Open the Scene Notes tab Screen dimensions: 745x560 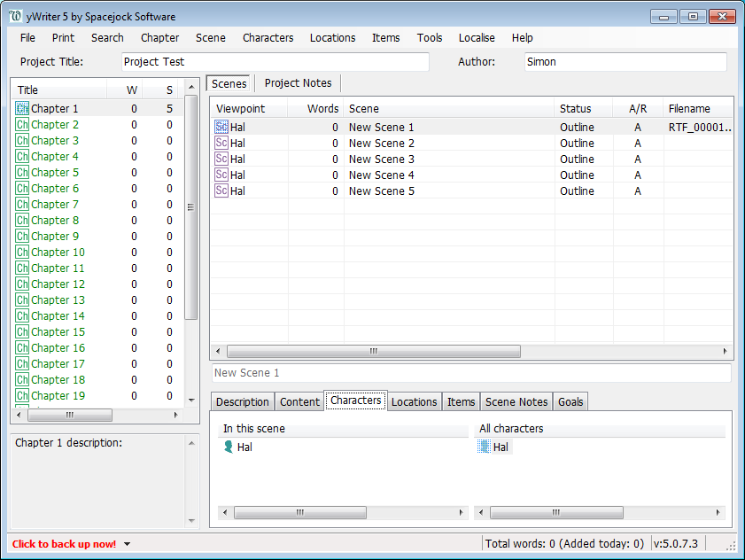[516, 401]
